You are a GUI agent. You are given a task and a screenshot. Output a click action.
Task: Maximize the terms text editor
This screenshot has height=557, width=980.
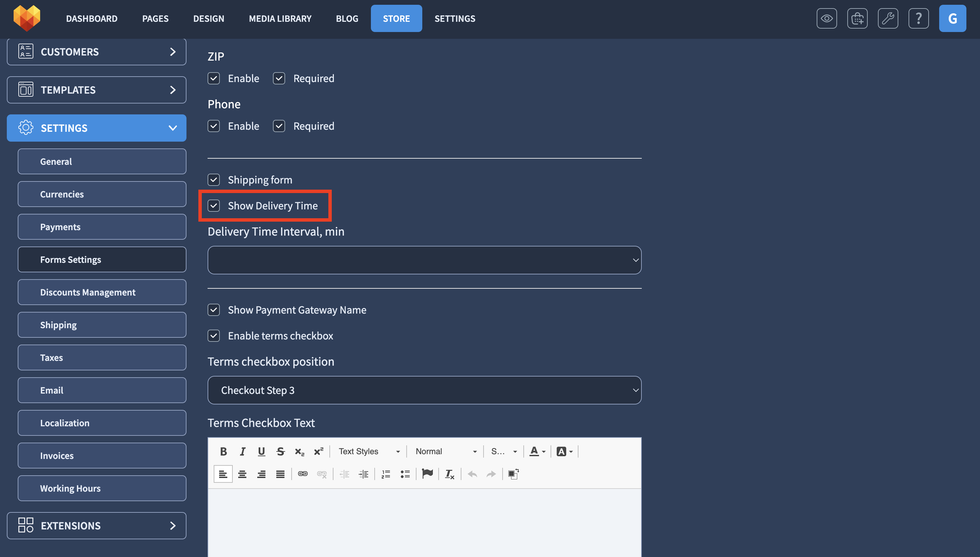point(513,474)
